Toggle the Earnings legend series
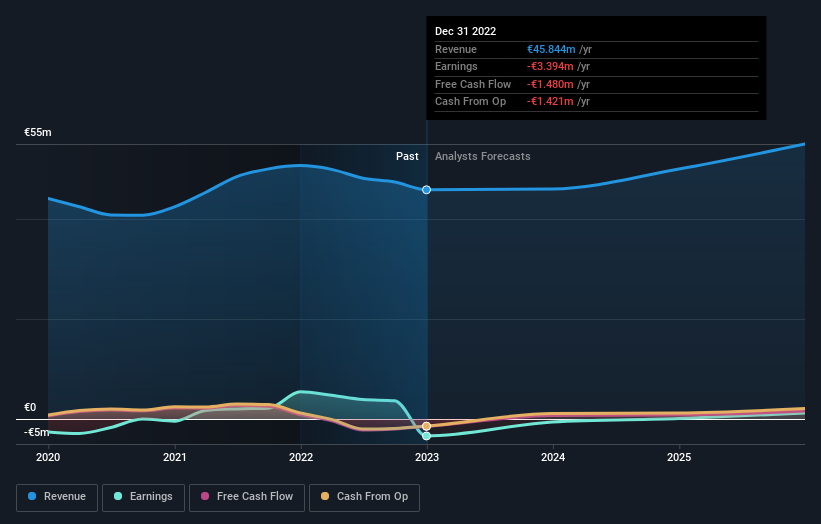 point(143,497)
